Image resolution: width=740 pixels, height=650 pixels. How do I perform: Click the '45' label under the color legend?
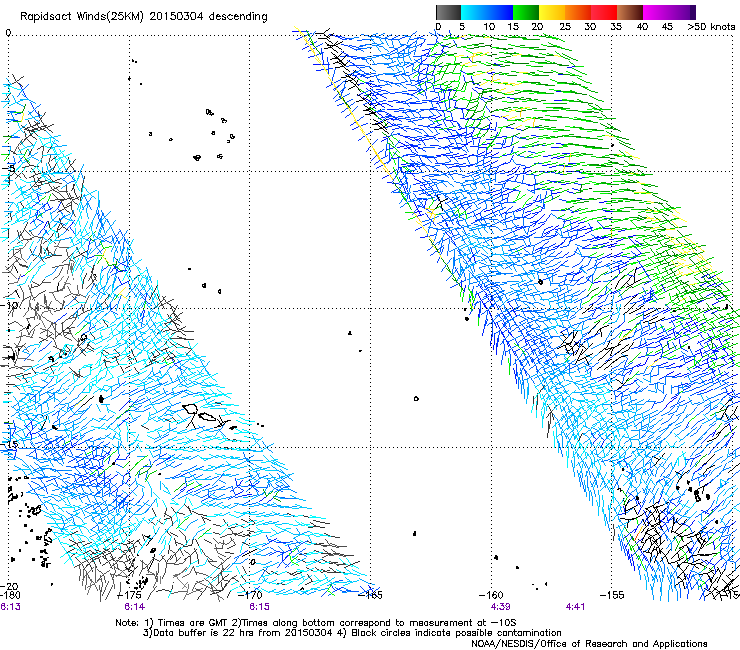(x=667, y=26)
